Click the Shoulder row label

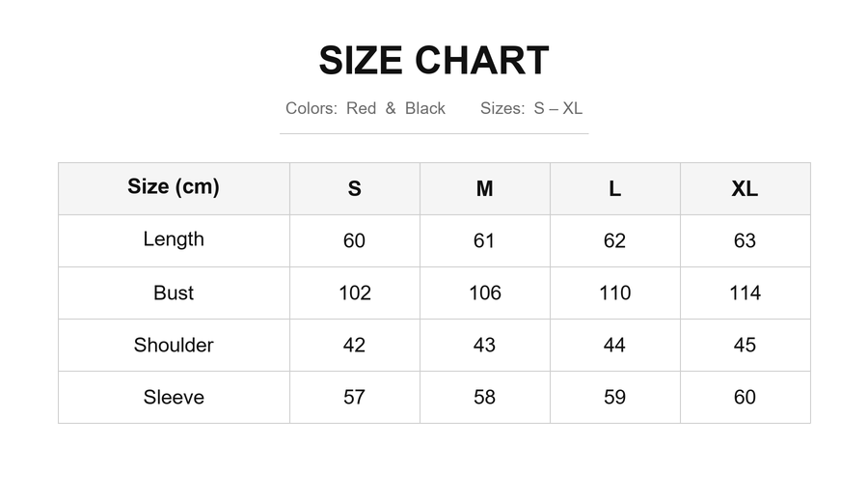[174, 346]
